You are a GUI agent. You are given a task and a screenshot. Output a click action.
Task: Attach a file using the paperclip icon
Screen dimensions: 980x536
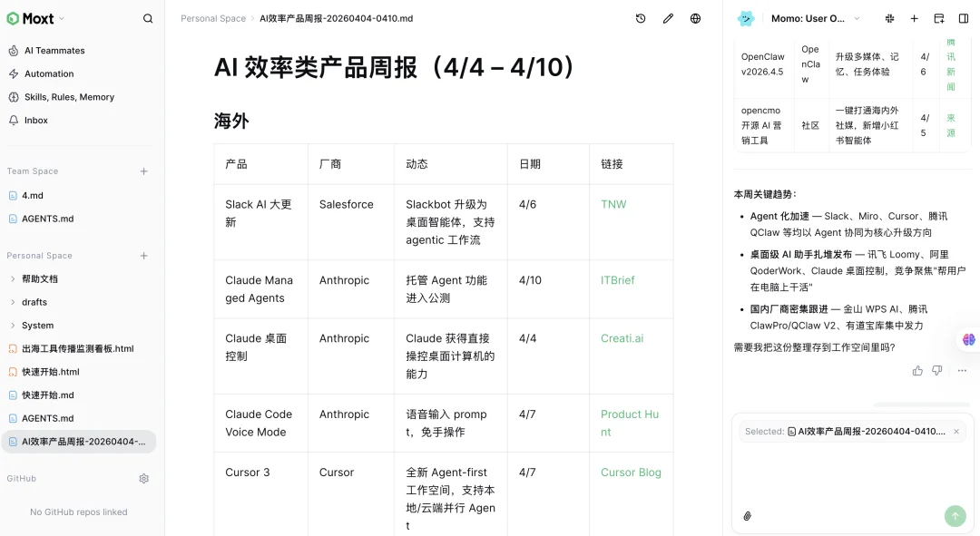(747, 515)
